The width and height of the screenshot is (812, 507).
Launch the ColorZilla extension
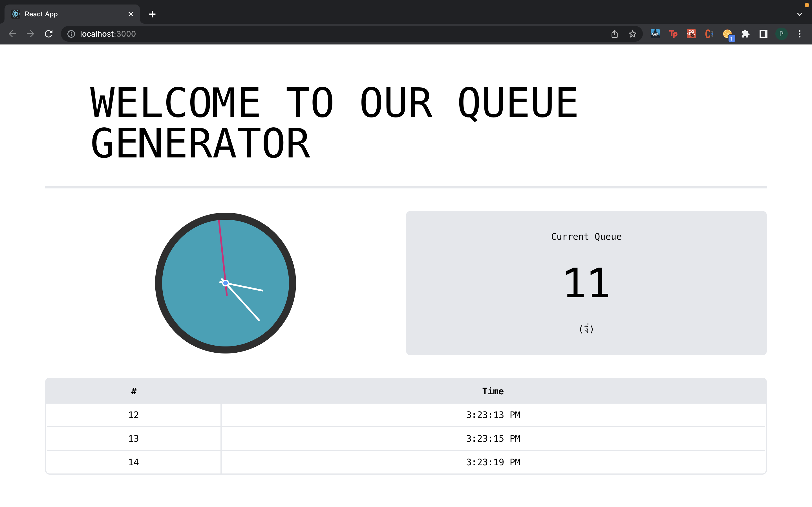point(709,34)
